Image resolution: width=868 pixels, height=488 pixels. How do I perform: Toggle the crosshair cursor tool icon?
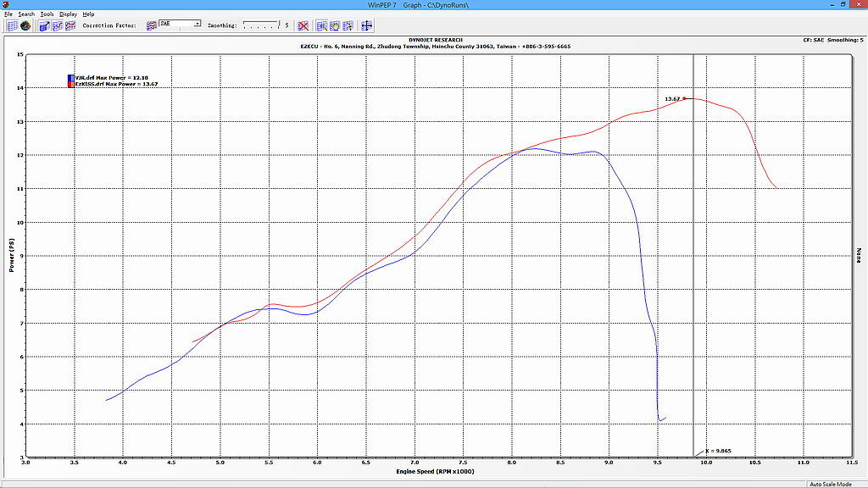(367, 25)
